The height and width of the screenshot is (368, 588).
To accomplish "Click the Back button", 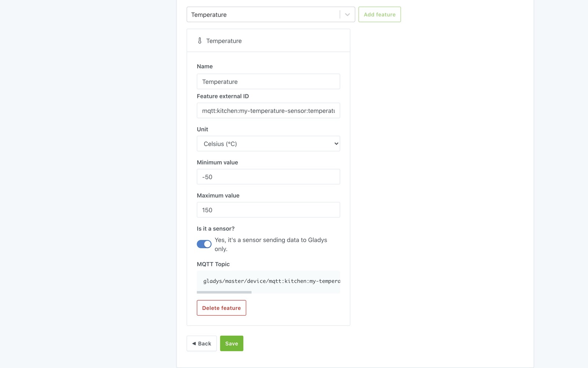I will point(201,343).
